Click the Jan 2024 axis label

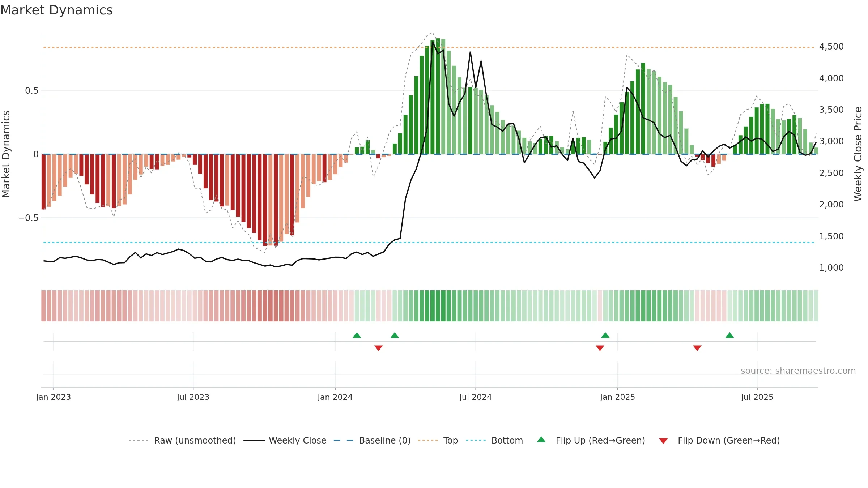(x=335, y=397)
